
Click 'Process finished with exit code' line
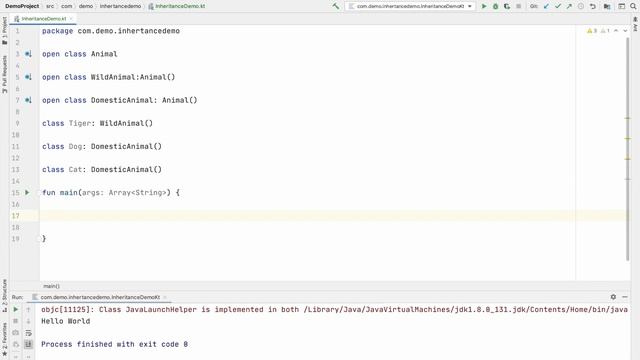tap(115, 344)
